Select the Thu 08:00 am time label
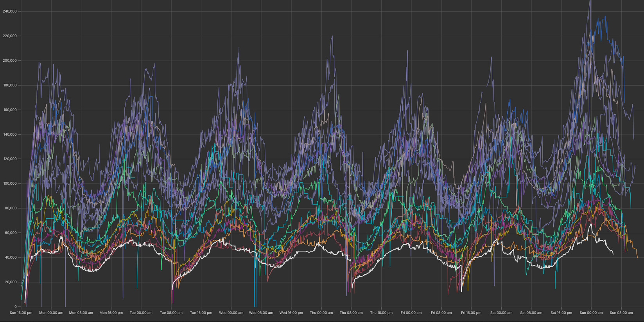This screenshot has width=644, height=322. 351,313
